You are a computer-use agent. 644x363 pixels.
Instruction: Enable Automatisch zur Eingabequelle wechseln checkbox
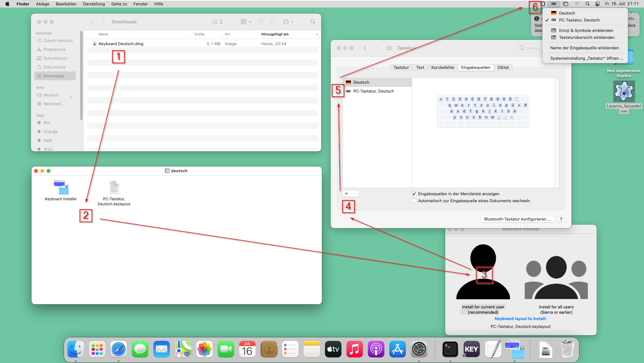[x=414, y=201]
